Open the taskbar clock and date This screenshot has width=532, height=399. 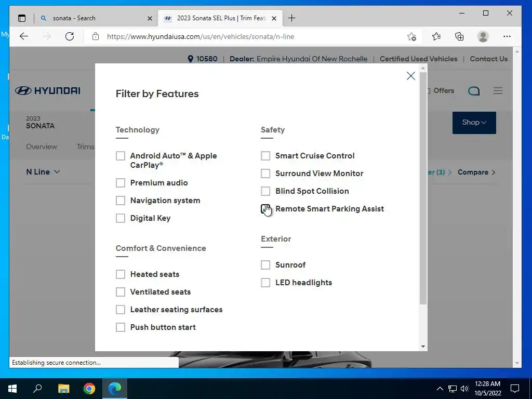487,389
